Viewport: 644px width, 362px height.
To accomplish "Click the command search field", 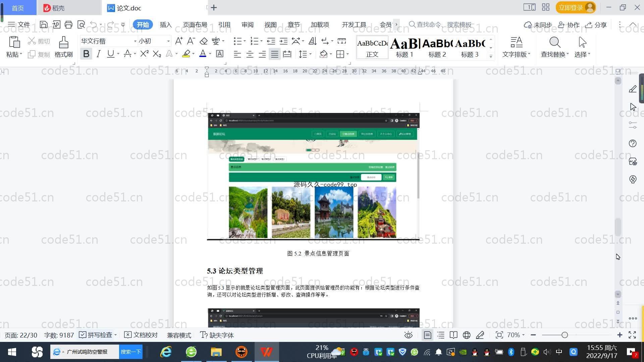I will tap(440, 24).
